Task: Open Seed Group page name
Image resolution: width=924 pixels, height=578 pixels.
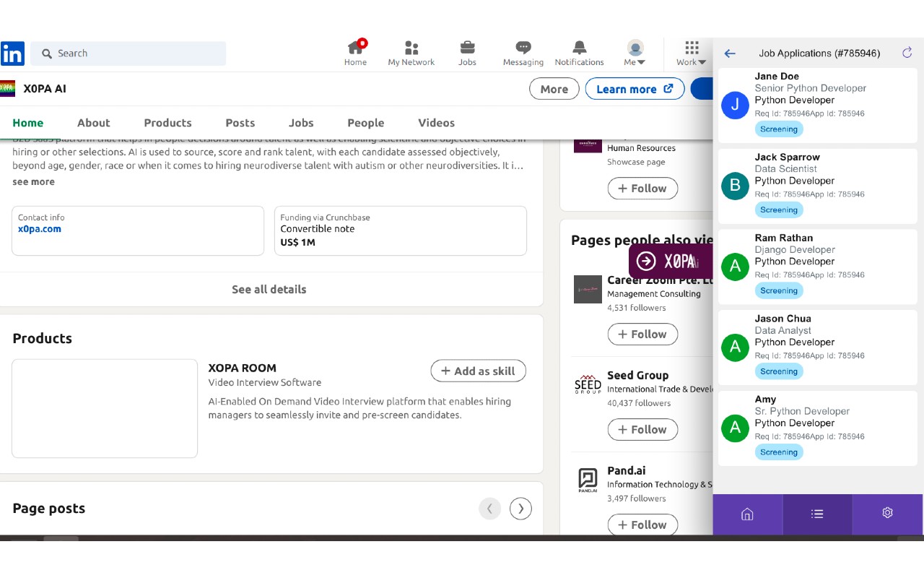Action: point(638,376)
